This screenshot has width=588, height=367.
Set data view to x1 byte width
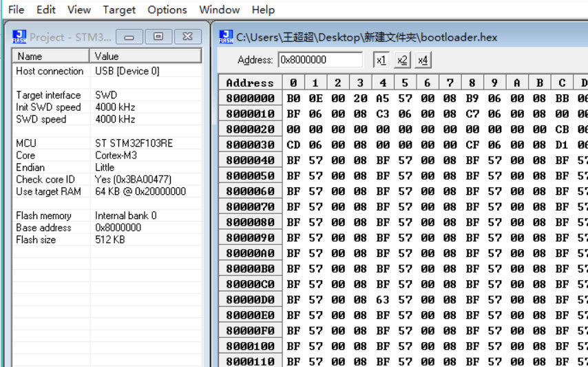381,60
